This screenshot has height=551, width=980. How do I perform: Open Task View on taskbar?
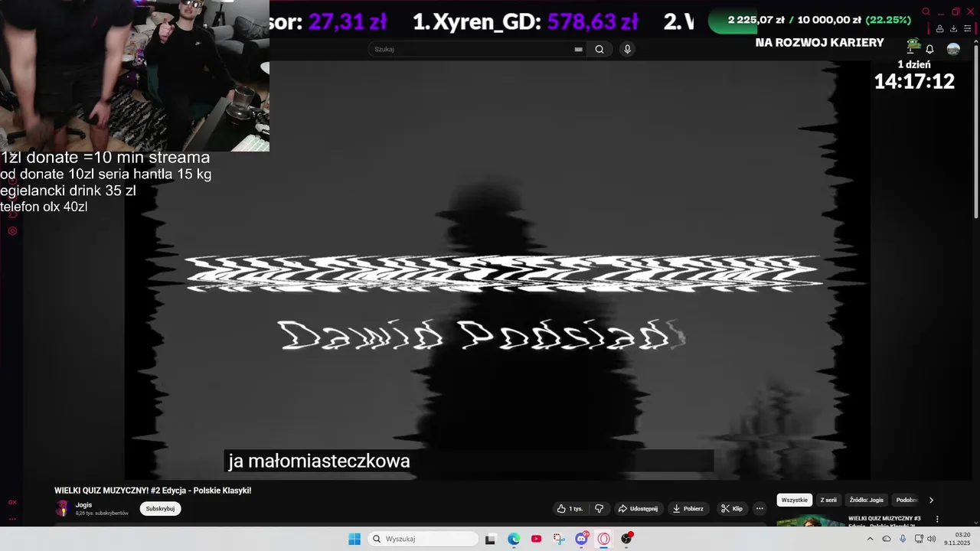[491, 539]
